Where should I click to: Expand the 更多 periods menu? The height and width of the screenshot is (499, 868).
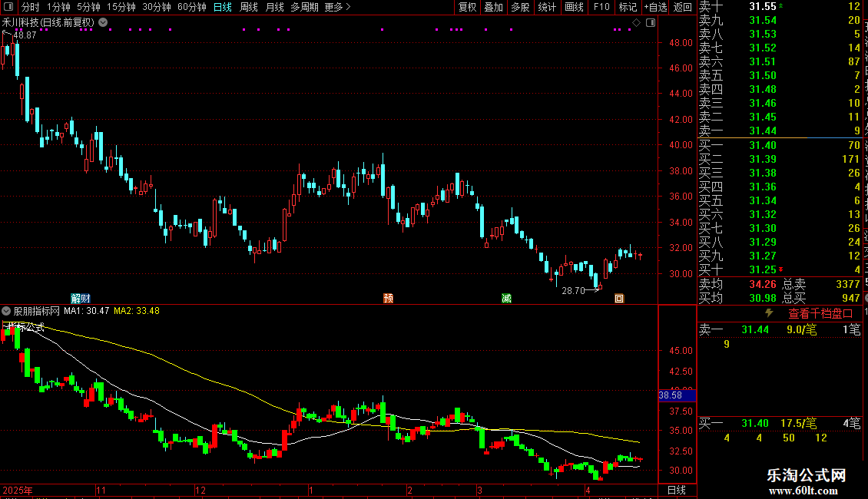338,7
